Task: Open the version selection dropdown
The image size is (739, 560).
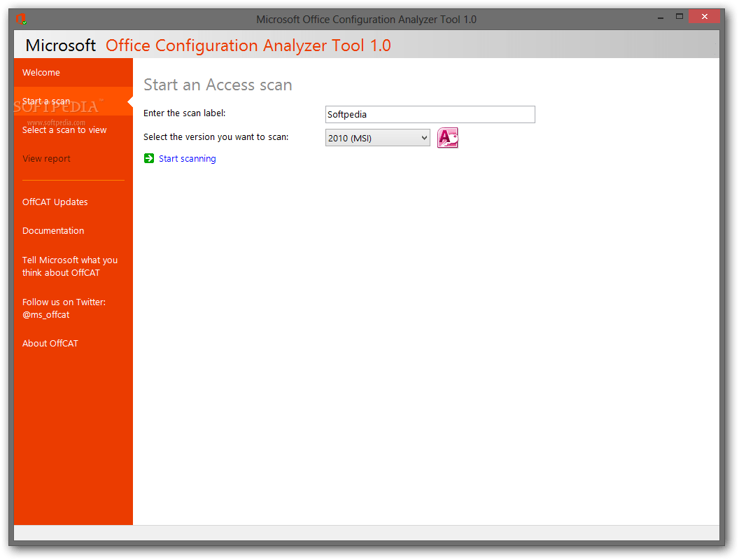Action: click(423, 137)
